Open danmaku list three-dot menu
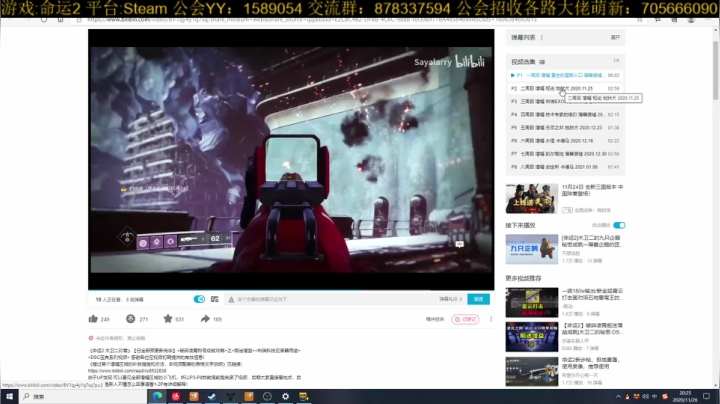The image size is (720, 404). click(542, 38)
